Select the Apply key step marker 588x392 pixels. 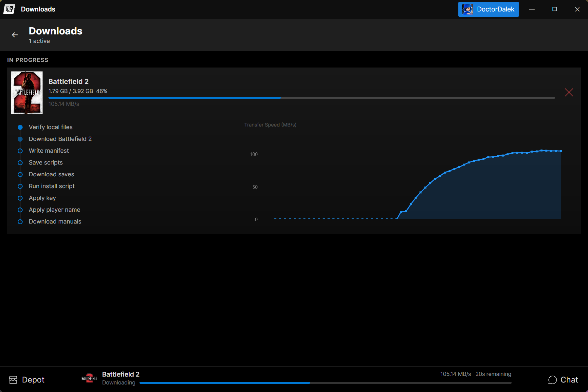tap(20, 198)
